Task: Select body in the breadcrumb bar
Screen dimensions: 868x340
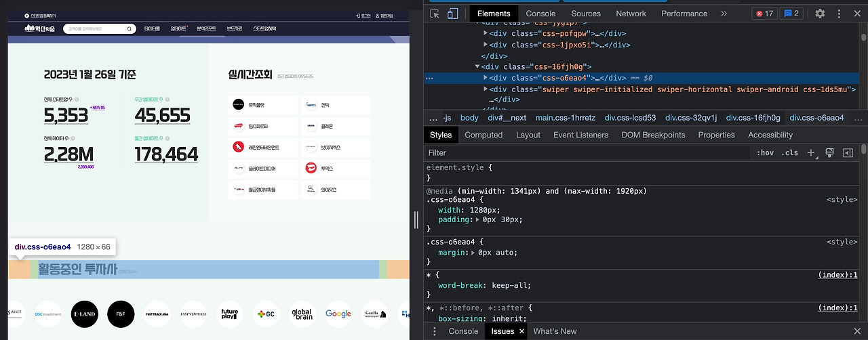Action: coord(469,118)
